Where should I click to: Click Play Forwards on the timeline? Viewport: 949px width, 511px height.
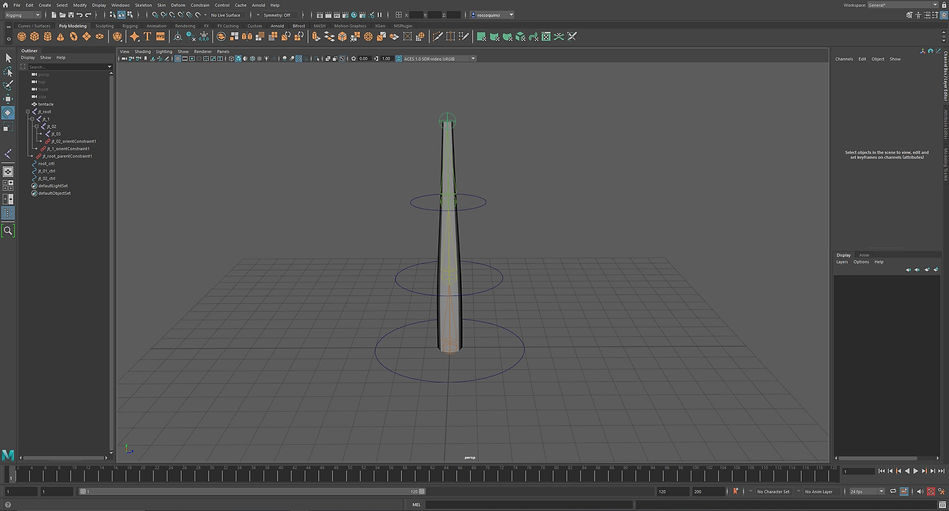coord(916,471)
